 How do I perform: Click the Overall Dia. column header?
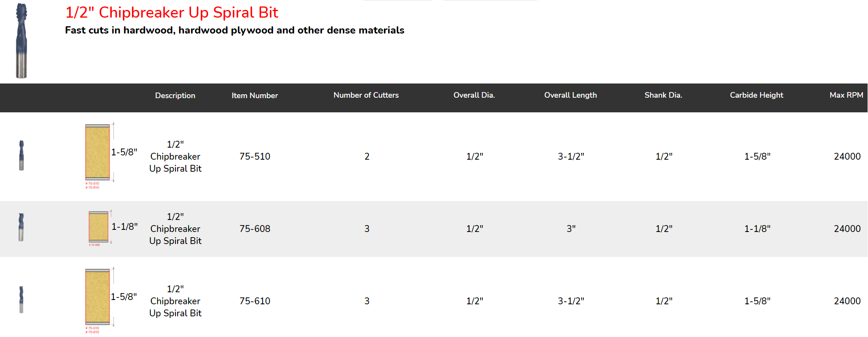coord(474,95)
